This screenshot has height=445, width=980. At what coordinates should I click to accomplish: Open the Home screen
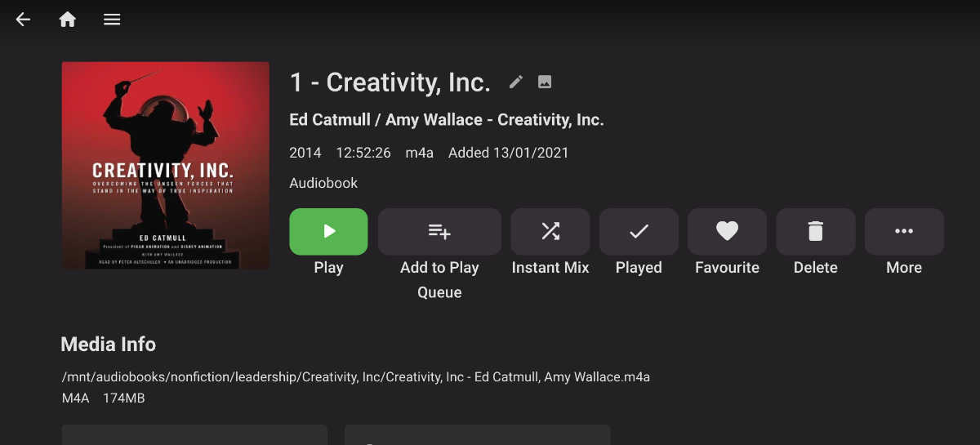tap(68, 20)
